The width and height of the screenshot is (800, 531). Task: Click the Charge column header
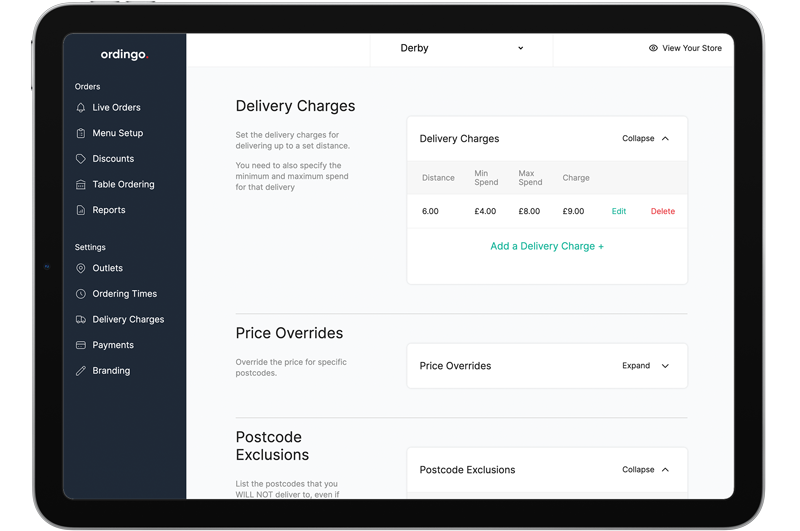[576, 178]
